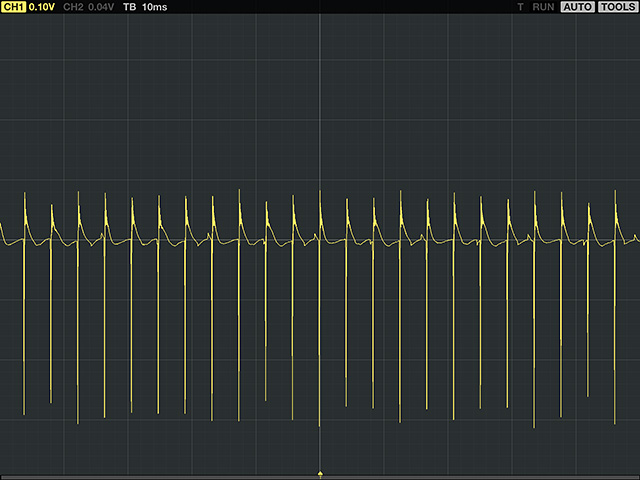
Task: Change CH2 0.04V volts per division
Action: click(101, 7)
